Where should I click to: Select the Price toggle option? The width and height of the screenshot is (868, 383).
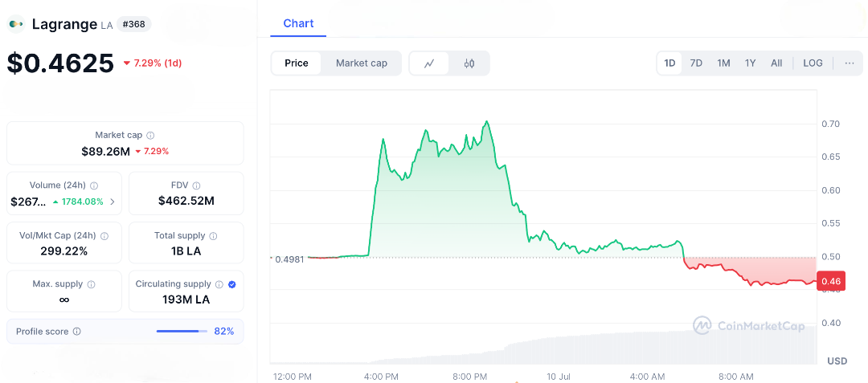pos(296,63)
